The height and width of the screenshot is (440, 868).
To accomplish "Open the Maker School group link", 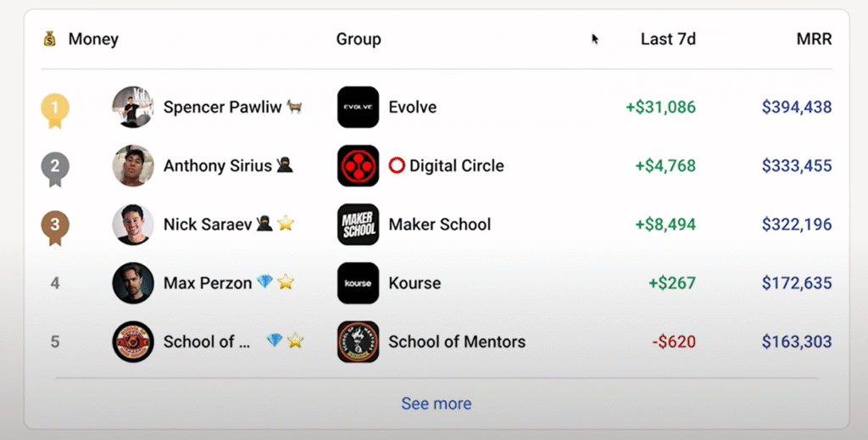I will coord(439,225).
